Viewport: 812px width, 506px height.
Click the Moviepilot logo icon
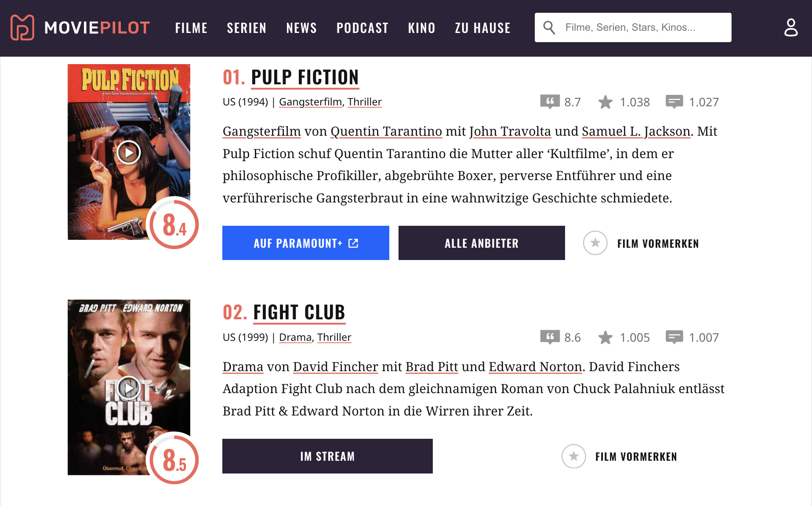click(x=22, y=28)
